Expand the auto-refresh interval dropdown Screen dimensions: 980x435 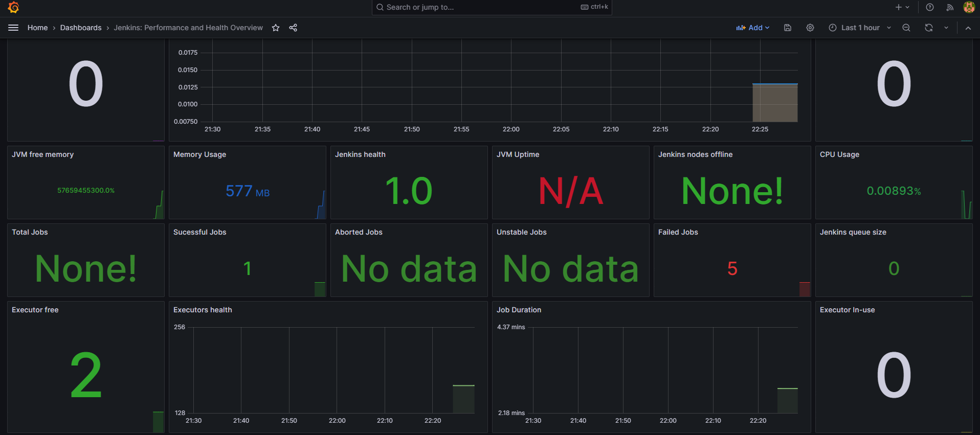coord(946,28)
